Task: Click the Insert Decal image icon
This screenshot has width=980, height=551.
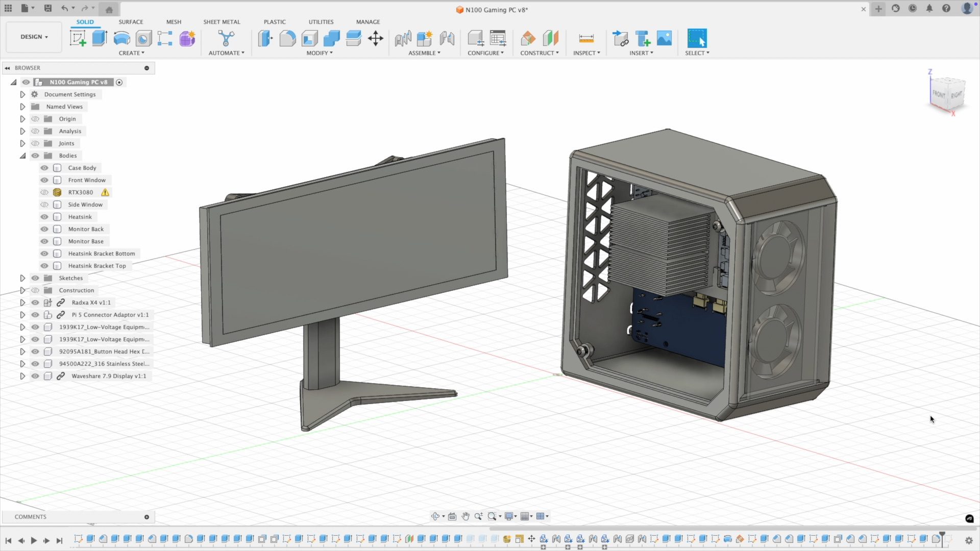Action: pos(664,38)
